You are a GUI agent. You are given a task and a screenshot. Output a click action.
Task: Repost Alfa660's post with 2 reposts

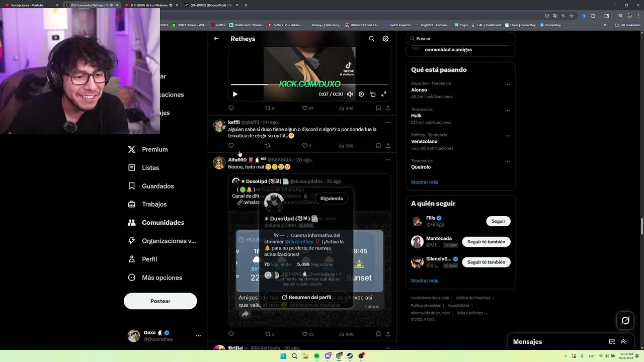coord(270,334)
